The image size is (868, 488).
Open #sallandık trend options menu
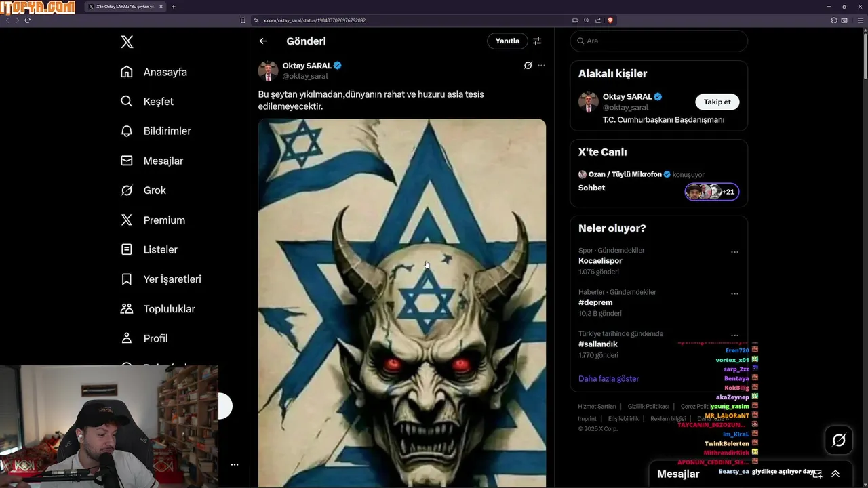pos(734,335)
